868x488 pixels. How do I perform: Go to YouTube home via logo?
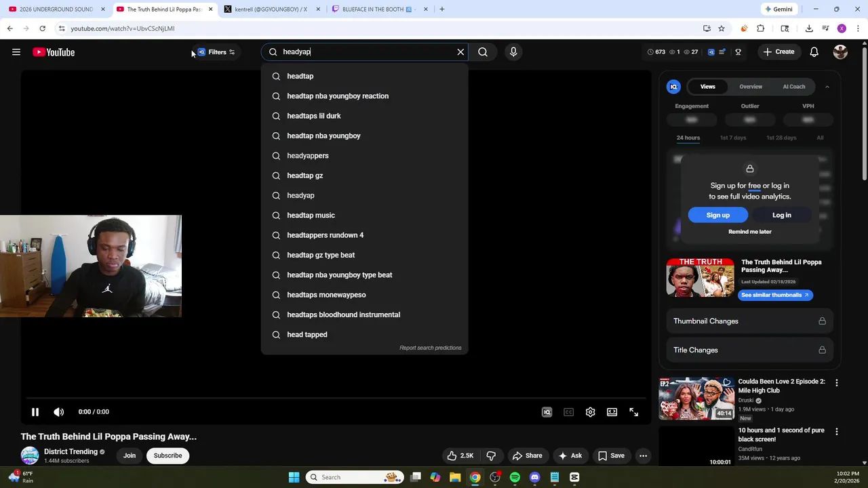coord(54,52)
